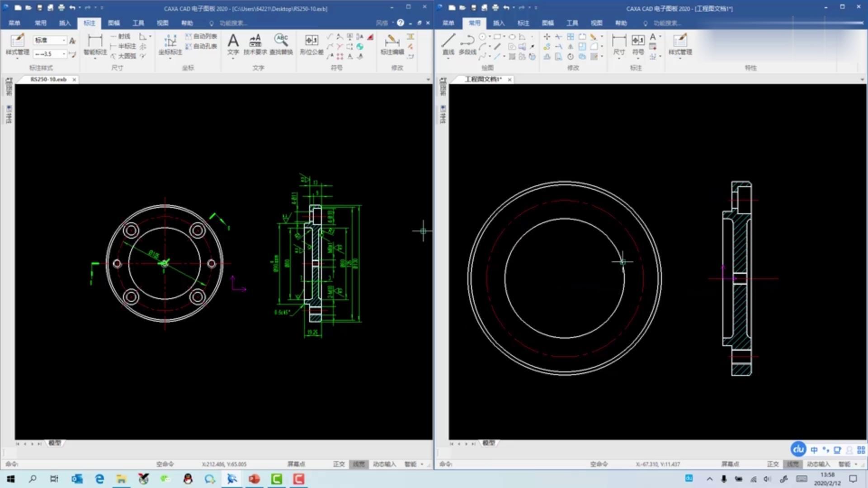
Task: Click the 自动列表 button
Action: pyautogui.click(x=201, y=36)
